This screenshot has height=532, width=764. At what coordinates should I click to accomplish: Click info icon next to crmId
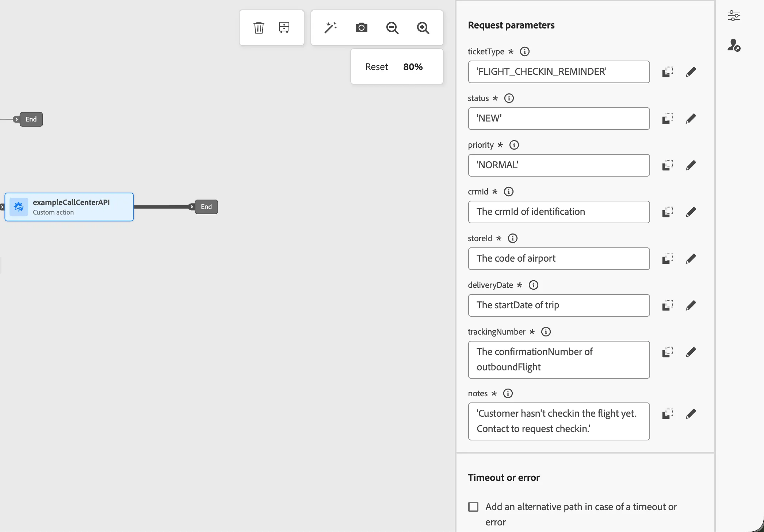pyautogui.click(x=508, y=192)
